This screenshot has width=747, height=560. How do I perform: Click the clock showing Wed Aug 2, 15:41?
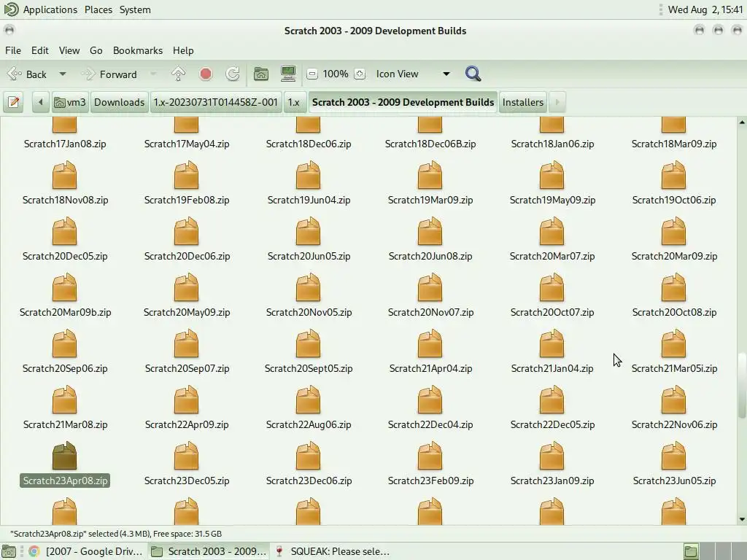[x=705, y=9]
